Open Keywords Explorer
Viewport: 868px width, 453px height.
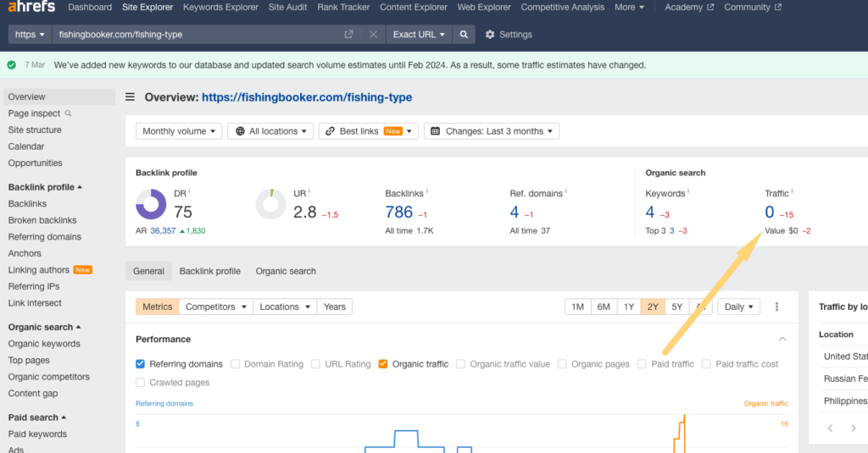click(220, 7)
